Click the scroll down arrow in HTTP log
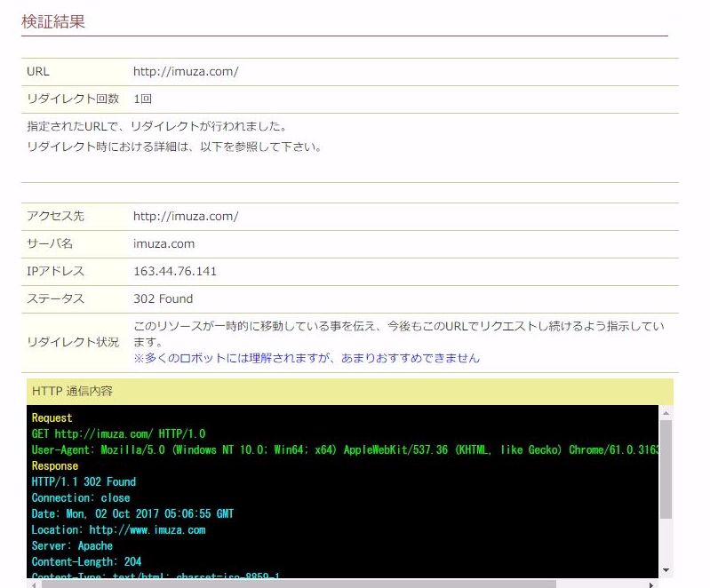Viewport: 710px width, 588px height. pos(666,570)
